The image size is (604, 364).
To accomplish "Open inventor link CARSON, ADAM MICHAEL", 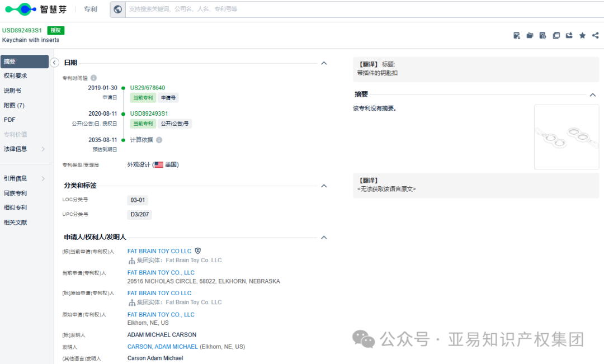I will click(x=162, y=347).
